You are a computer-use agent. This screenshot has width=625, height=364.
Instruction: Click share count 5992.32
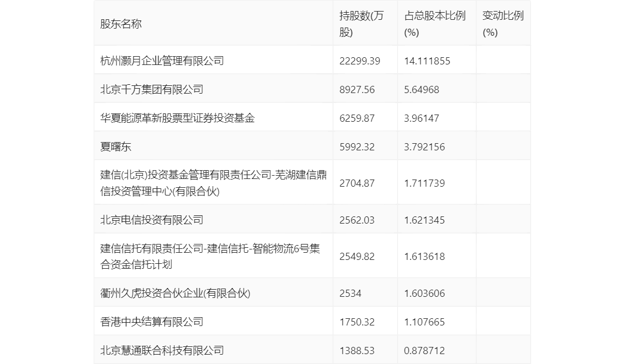click(357, 147)
